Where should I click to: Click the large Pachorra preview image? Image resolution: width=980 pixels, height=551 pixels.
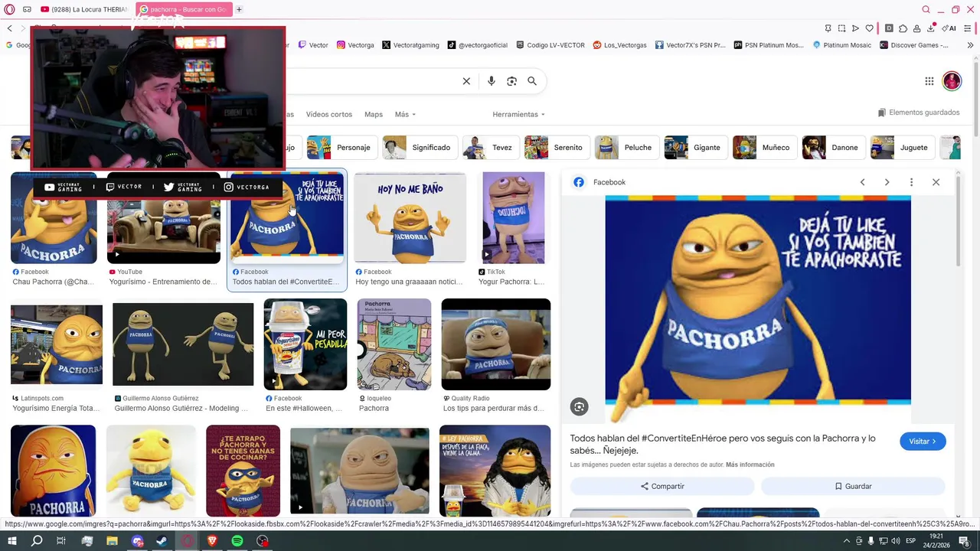(x=758, y=310)
